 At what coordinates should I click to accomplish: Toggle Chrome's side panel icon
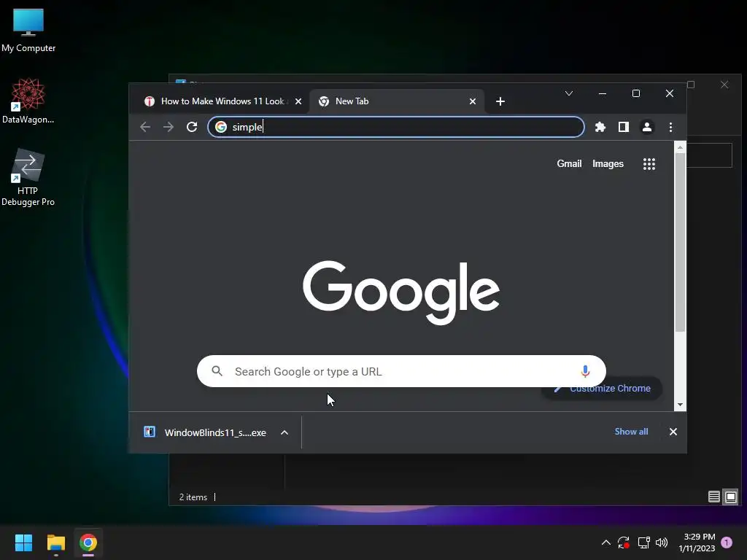(624, 127)
